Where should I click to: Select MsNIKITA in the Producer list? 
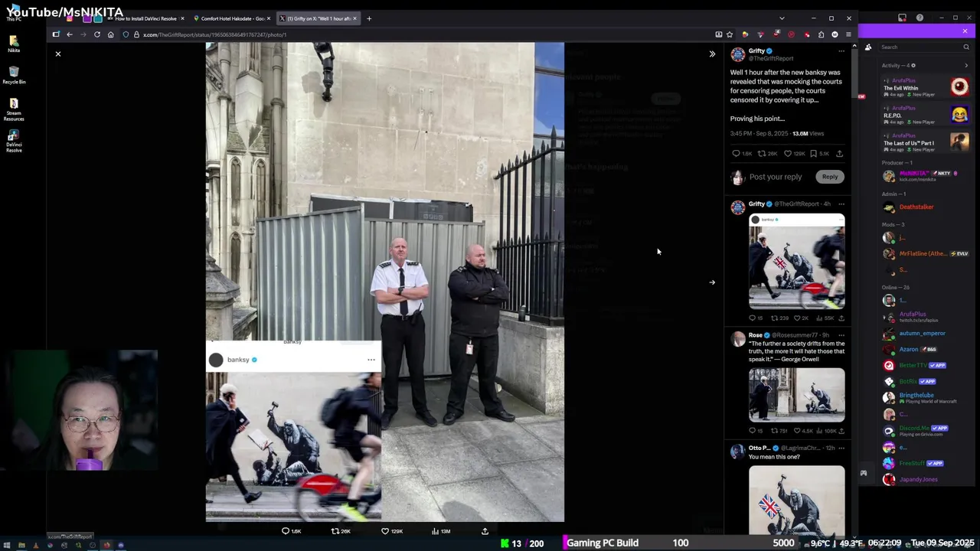[925, 176]
